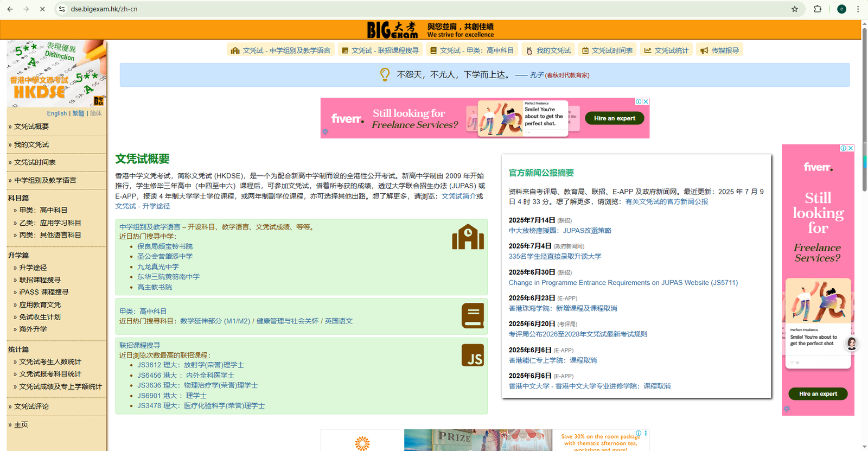Open 传媒报导 in the top navigation bar
This screenshot has width=868, height=451.
coord(719,50)
